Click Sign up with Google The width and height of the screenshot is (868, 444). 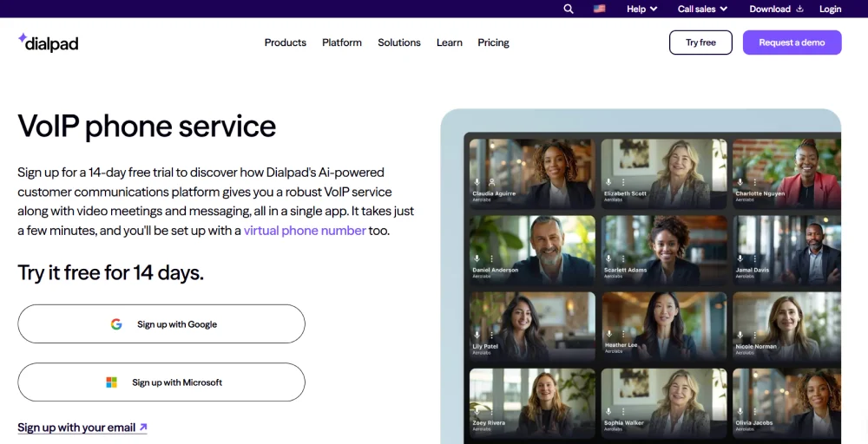161,324
